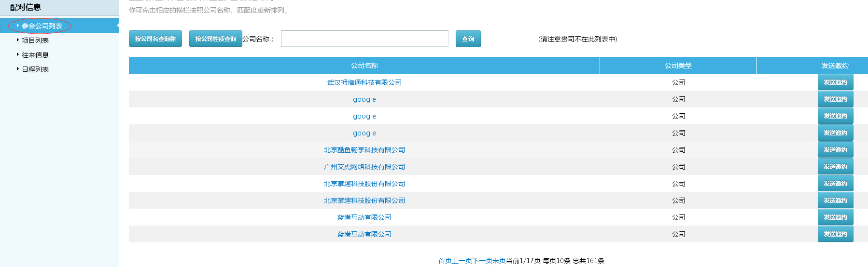868x267 pixels.
Task: Open 参会公司列表 in the sidebar
Action: pos(42,26)
